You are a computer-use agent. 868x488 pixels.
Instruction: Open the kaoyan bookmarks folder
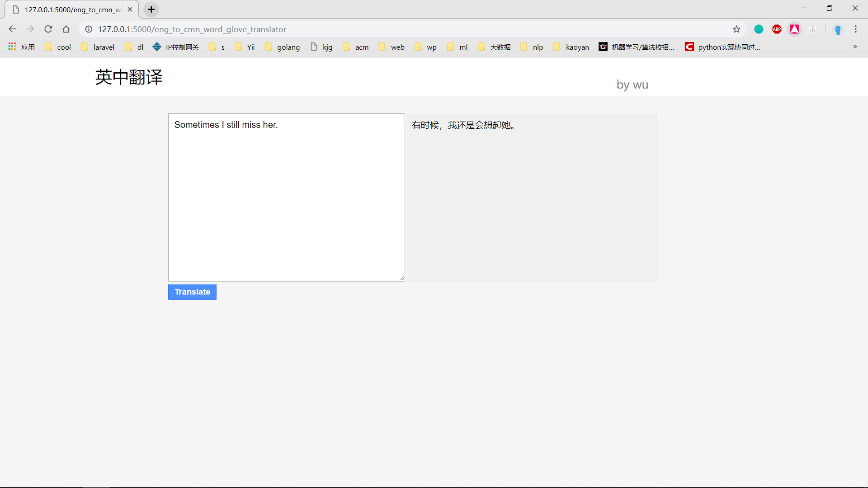click(571, 47)
